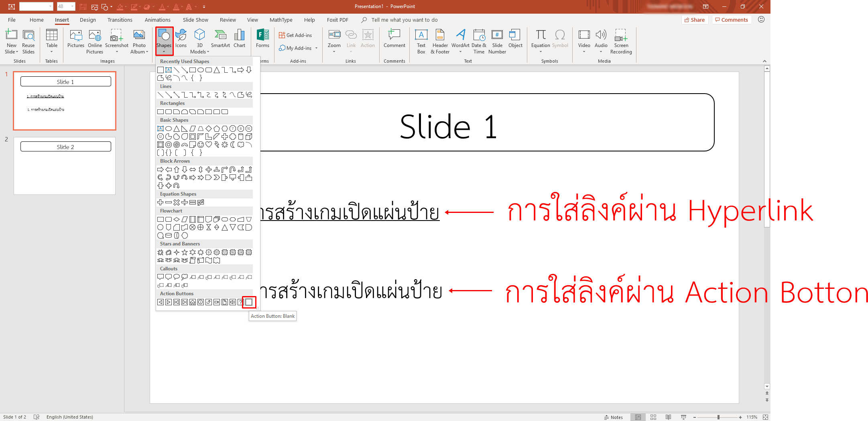Click the Icons button in ribbon

[x=181, y=39]
